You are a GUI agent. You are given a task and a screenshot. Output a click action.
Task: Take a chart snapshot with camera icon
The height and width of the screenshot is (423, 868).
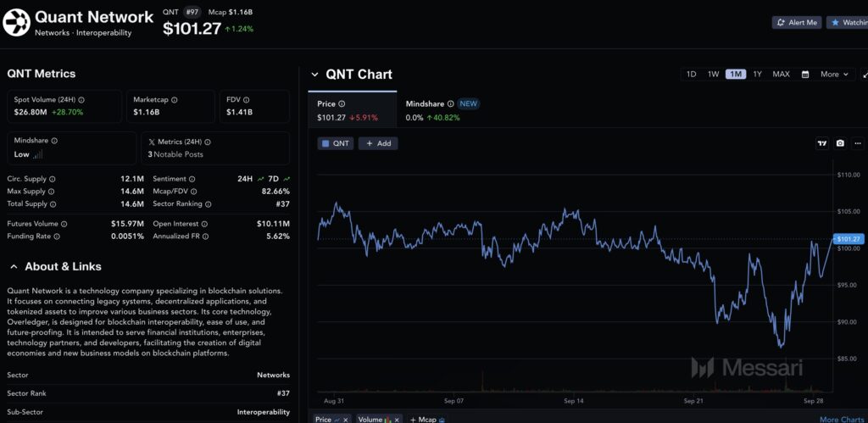click(840, 143)
